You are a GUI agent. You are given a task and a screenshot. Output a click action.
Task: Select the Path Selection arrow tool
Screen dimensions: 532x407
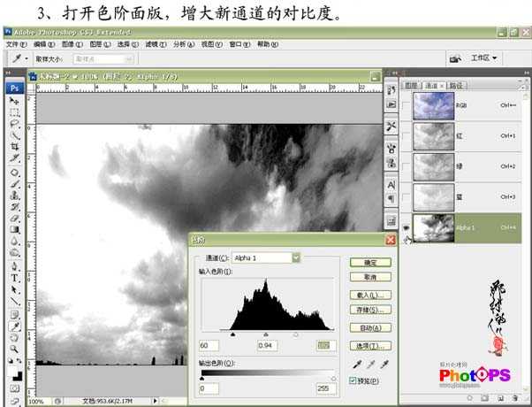click(14, 289)
